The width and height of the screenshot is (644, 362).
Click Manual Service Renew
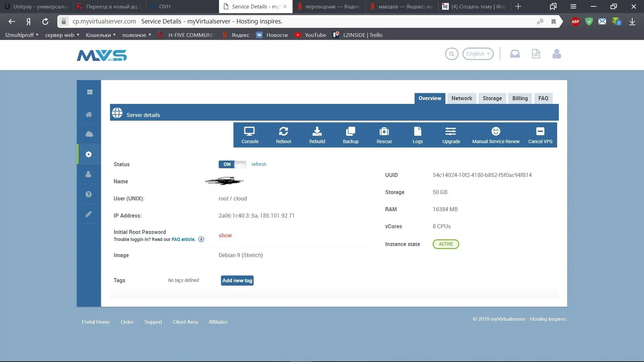coord(496,135)
